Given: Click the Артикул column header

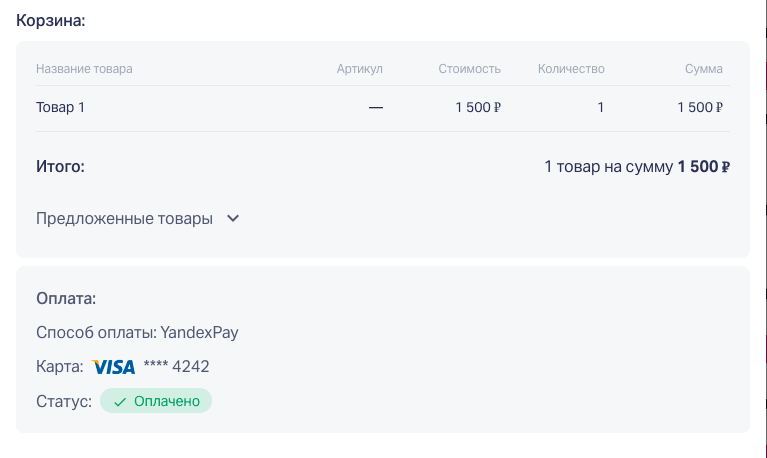Looking at the screenshot, I should (360, 69).
